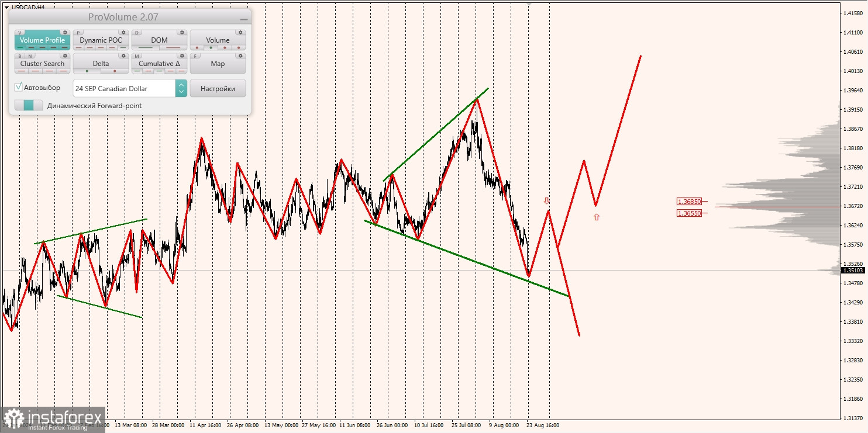Click 13 May 00:00 on the time axis
The height and width of the screenshot is (433, 868).
pyautogui.click(x=281, y=425)
